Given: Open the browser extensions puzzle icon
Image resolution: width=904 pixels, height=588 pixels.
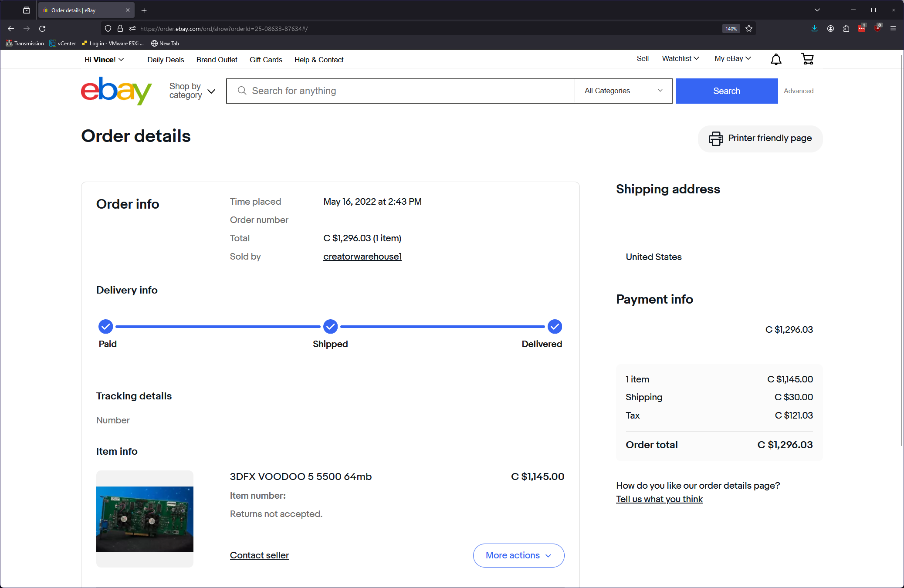Looking at the screenshot, I should (846, 29).
